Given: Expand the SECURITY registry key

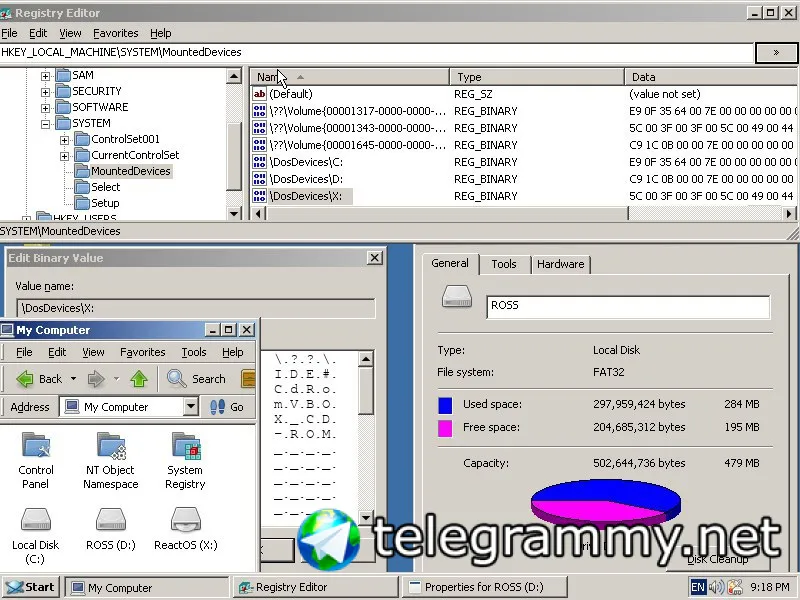Looking at the screenshot, I should pos(45,92).
